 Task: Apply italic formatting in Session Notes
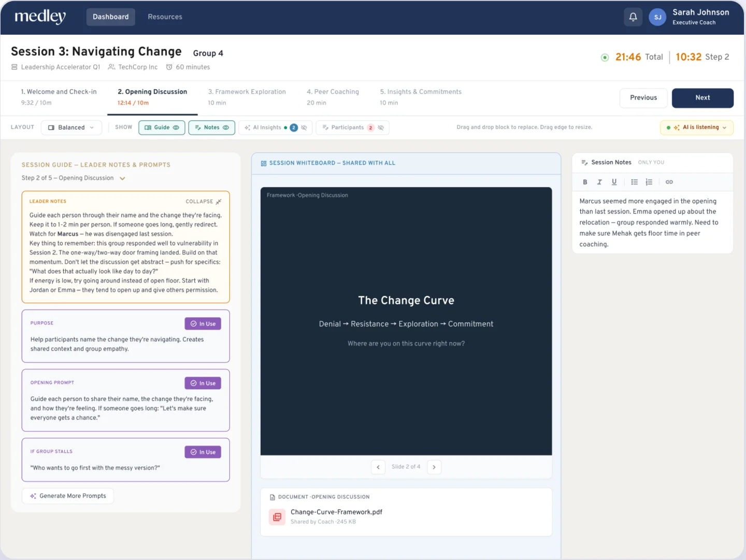point(599,182)
